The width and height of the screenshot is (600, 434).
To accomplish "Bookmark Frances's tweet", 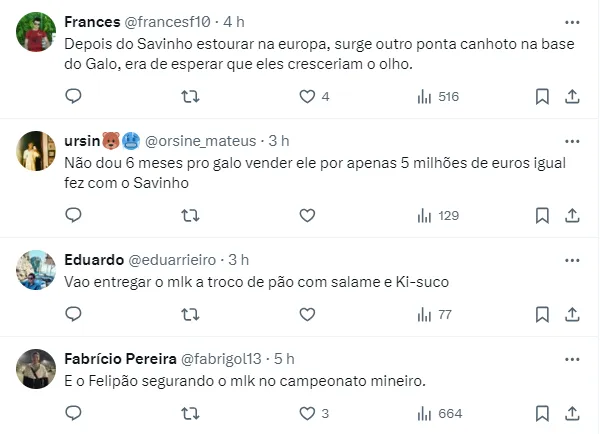I will 542,96.
